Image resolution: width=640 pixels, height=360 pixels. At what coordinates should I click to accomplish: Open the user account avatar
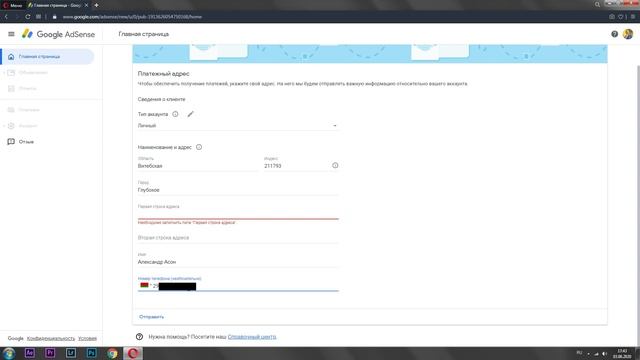click(x=628, y=34)
